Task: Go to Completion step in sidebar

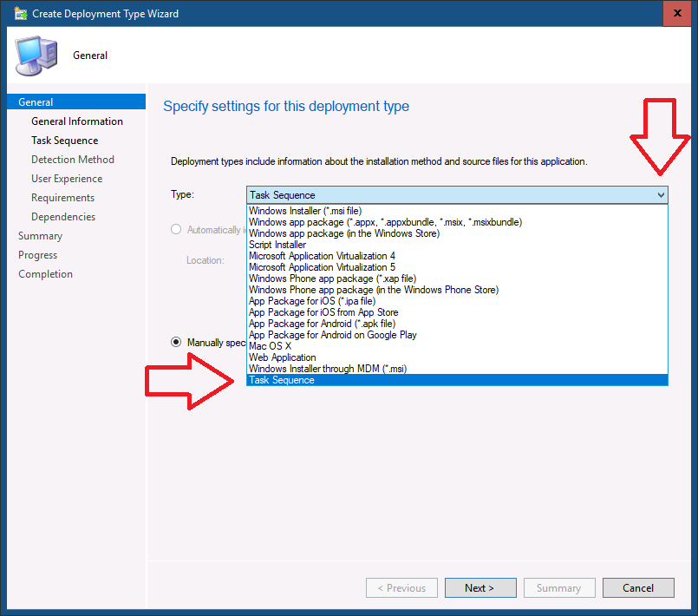Action: click(45, 274)
